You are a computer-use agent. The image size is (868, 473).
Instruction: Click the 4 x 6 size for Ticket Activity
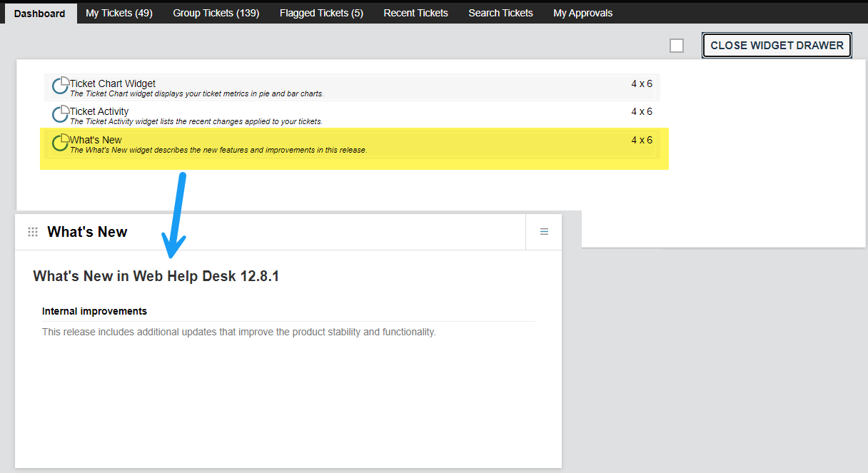point(642,111)
